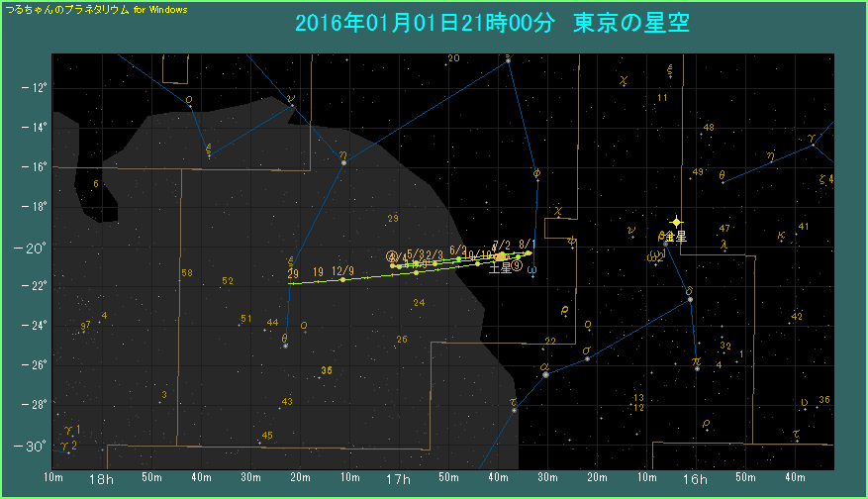
Task: Click the tau star of Scorpius
Action: point(514,409)
